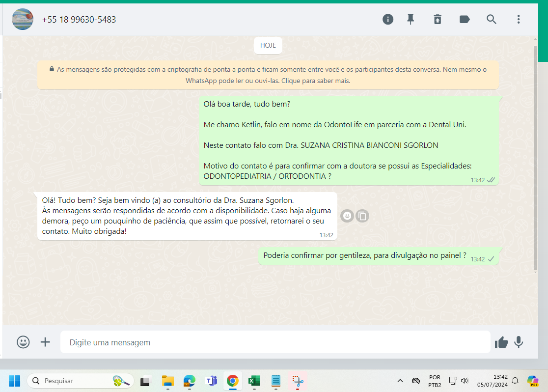Open the Copilot preview icon
The image size is (548, 392).
click(x=533, y=381)
